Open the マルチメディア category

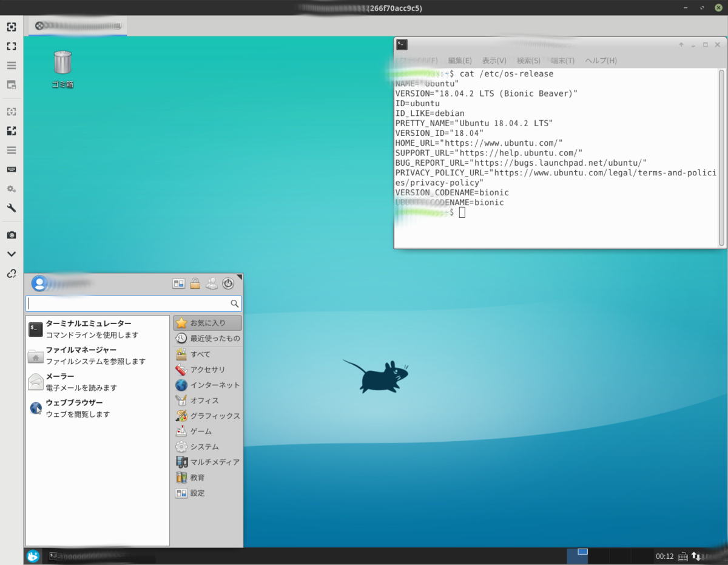point(207,462)
